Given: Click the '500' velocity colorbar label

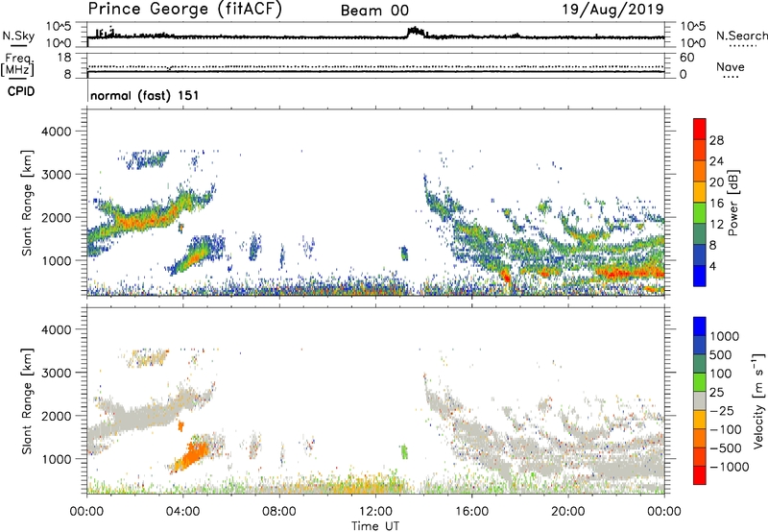Looking at the screenshot, I should click(721, 355).
